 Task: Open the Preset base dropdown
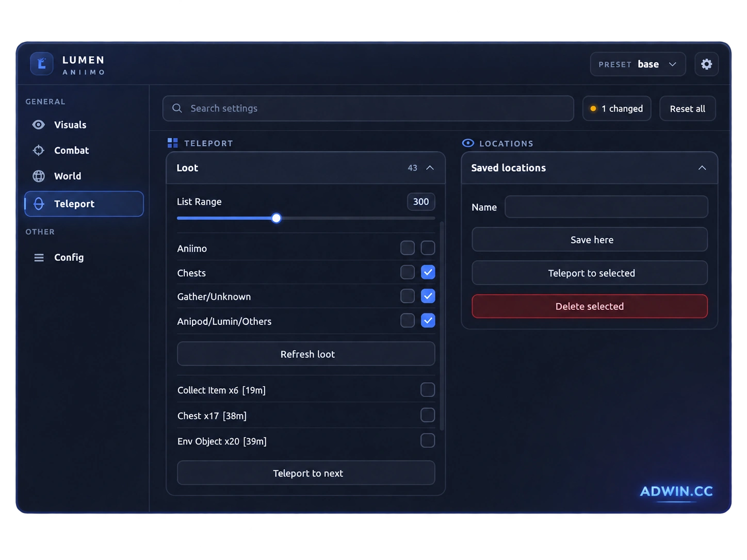pyautogui.click(x=638, y=64)
